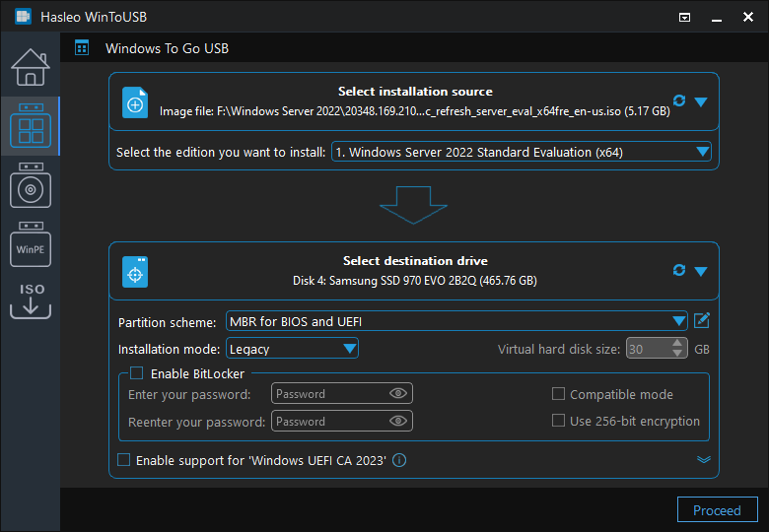Expand destination drive dropdown arrow
This screenshot has width=769, height=532.
click(x=701, y=271)
